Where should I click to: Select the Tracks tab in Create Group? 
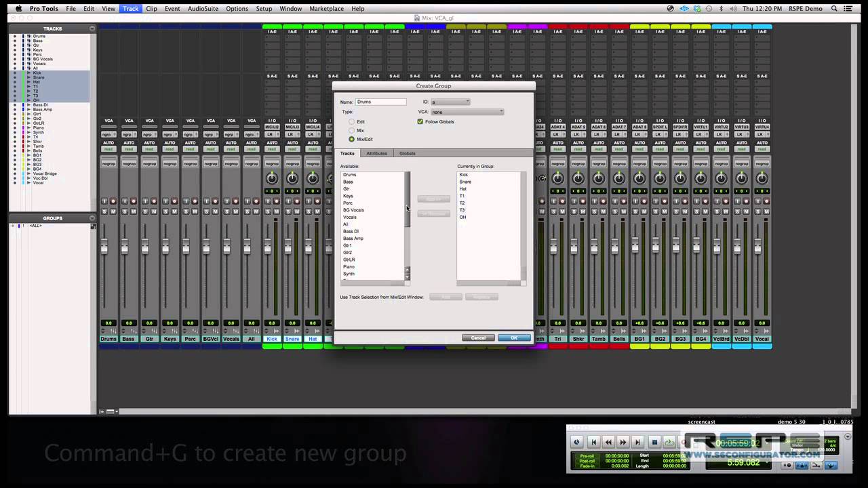[x=347, y=153]
